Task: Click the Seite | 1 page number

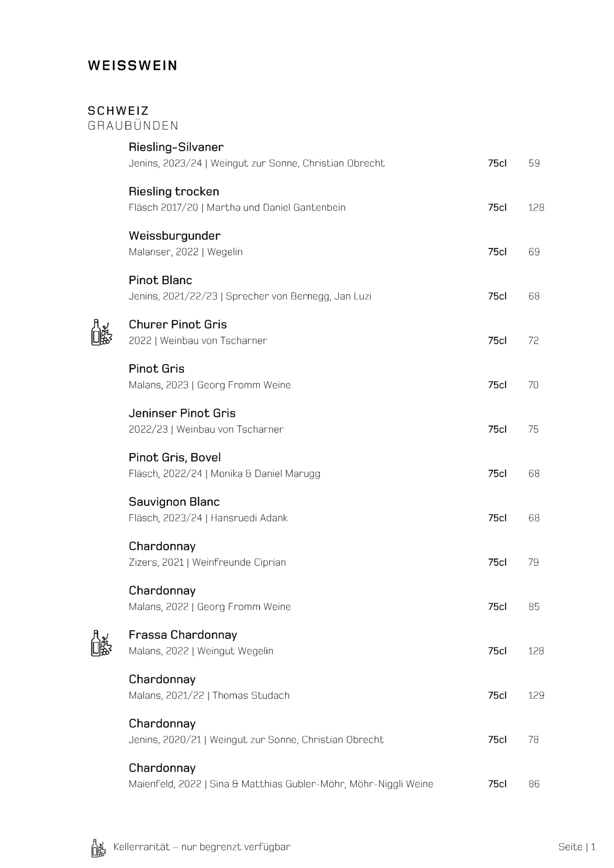Action: pos(577,847)
